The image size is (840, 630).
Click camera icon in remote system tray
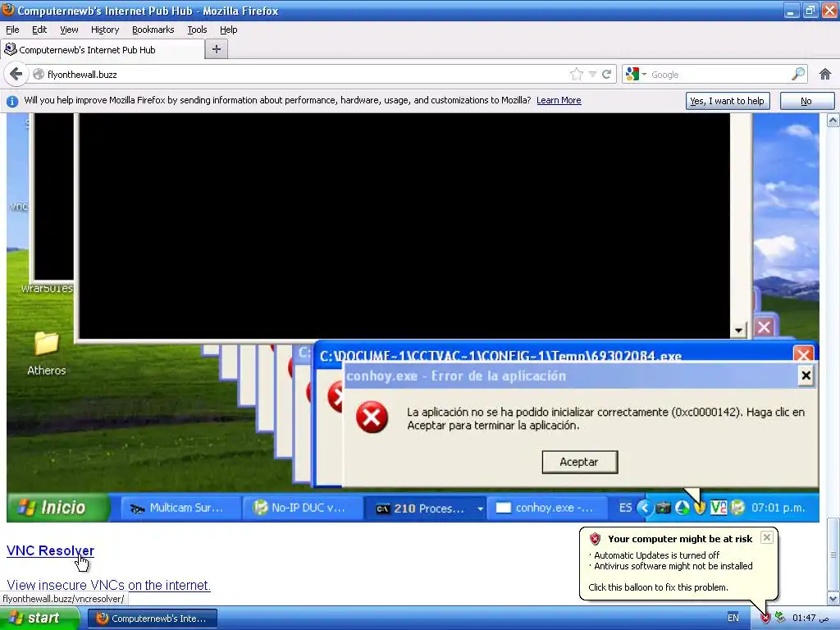(x=663, y=507)
